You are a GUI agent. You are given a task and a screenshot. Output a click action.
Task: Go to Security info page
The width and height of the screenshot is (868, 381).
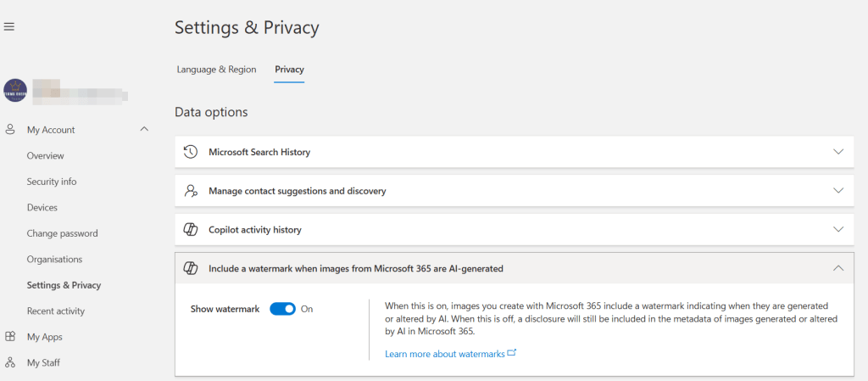point(51,182)
